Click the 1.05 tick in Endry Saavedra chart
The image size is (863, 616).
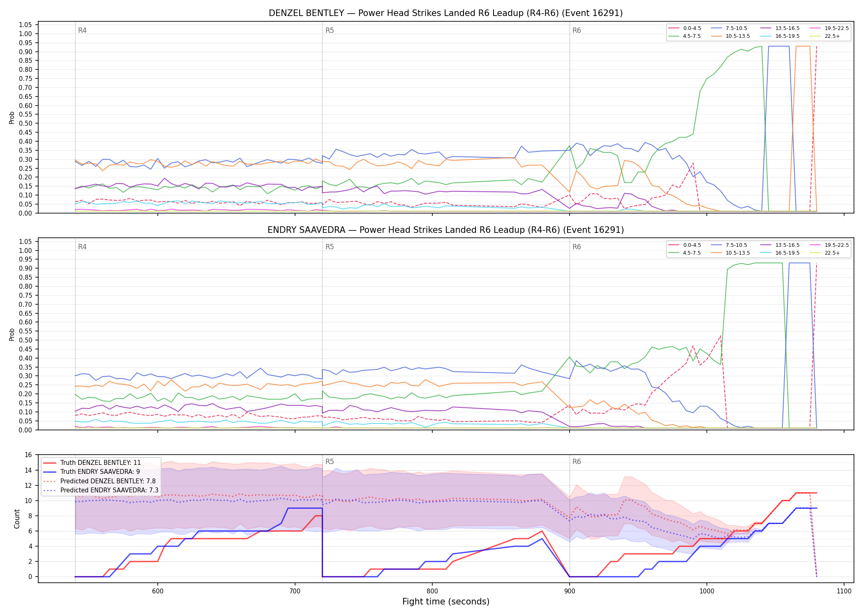click(x=25, y=241)
